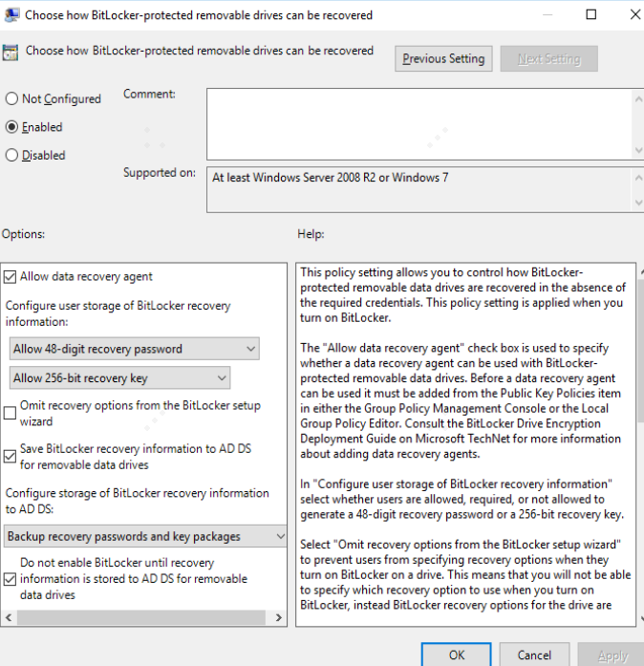This screenshot has width=644, height=666.
Task: Click the 'Options:' label
Action: (23, 234)
